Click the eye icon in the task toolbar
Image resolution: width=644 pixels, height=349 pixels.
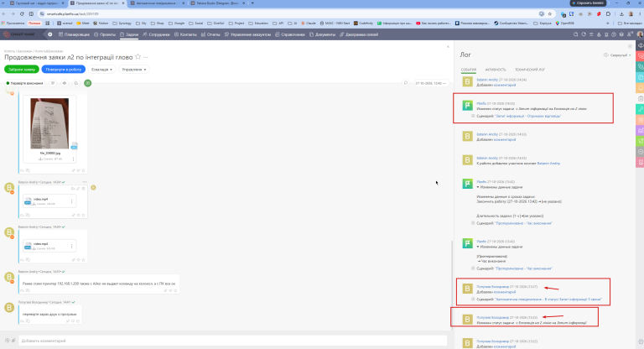(x=65, y=83)
